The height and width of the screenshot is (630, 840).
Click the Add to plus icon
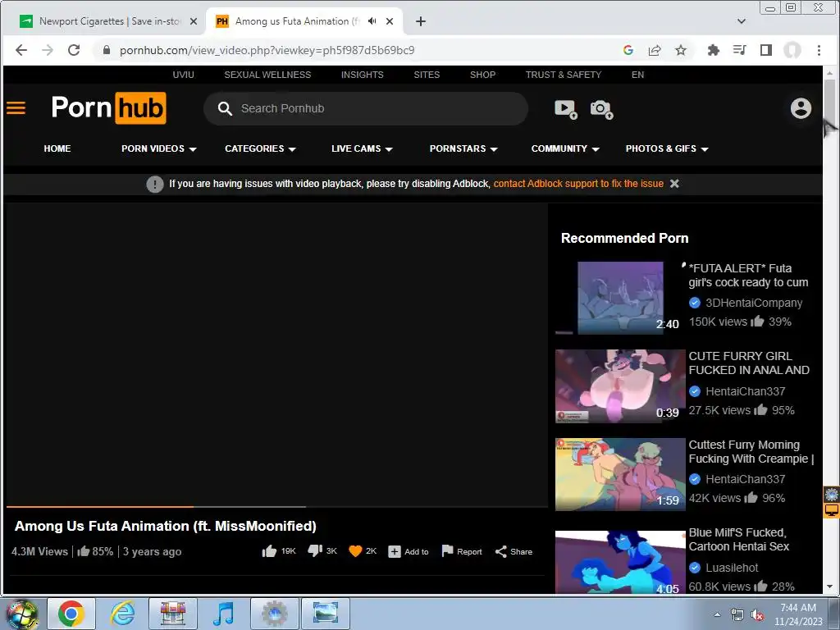[395, 551]
